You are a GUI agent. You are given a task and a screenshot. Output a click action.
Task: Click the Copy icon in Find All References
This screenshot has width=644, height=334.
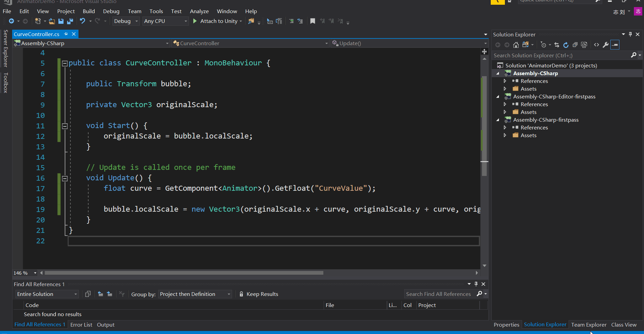tap(88, 294)
